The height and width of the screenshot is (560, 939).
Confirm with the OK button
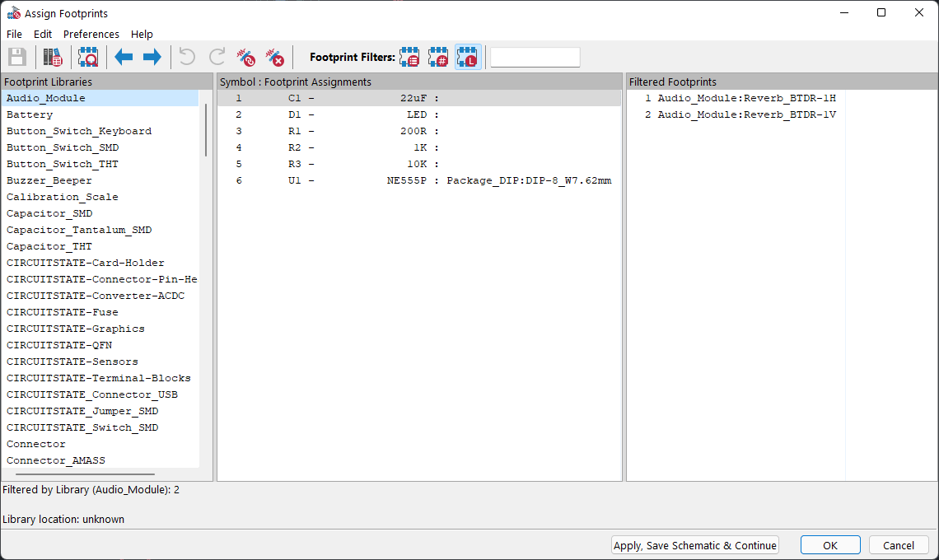coord(830,545)
